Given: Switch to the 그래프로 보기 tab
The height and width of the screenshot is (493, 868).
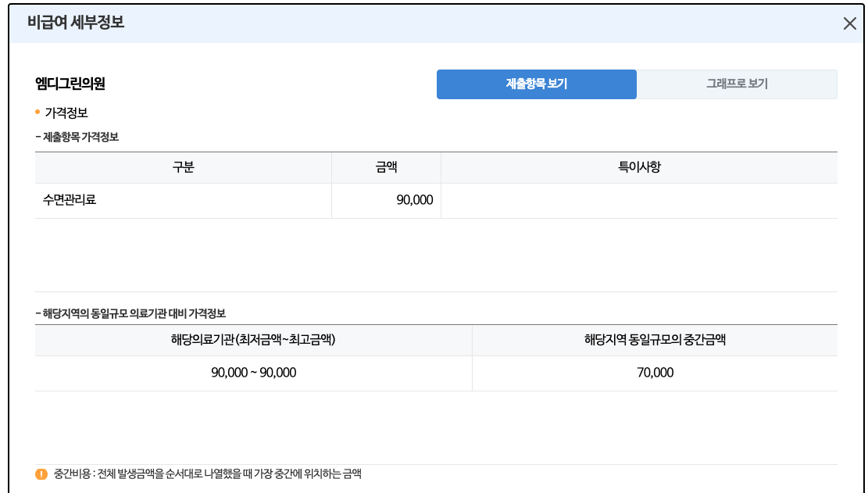Looking at the screenshot, I should 738,84.
